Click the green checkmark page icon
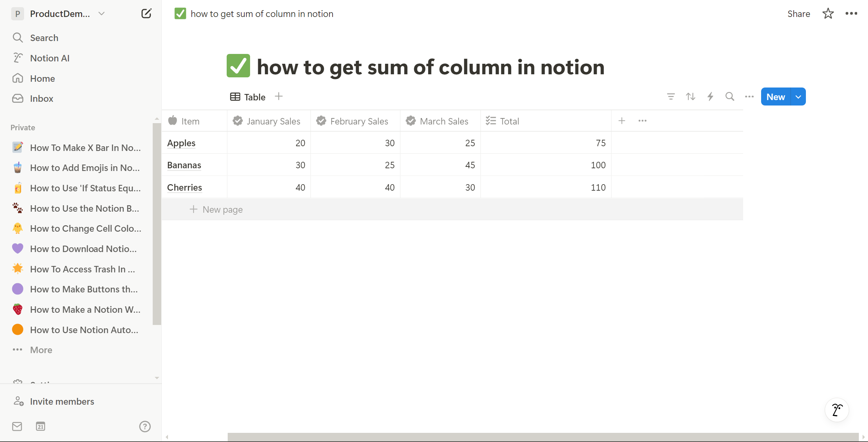Viewport: 868px width, 442px height. [238, 66]
